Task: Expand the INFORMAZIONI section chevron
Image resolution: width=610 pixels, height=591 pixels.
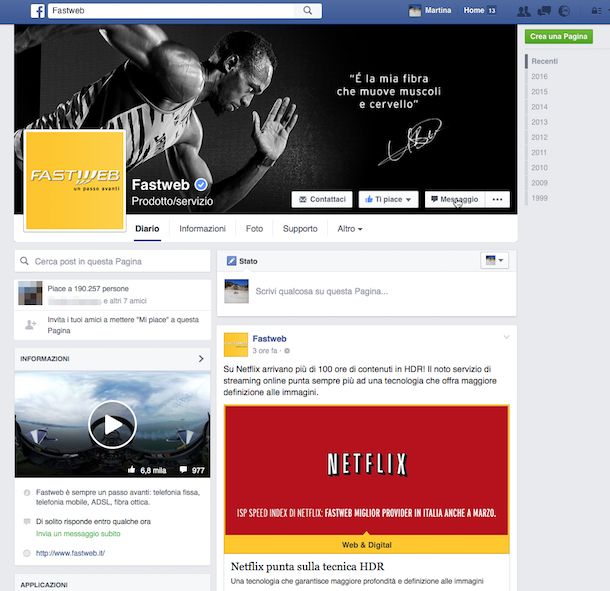Action: 201,358
